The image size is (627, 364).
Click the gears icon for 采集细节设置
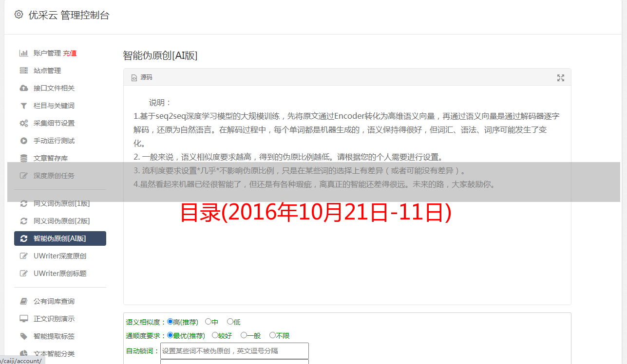(x=23, y=123)
